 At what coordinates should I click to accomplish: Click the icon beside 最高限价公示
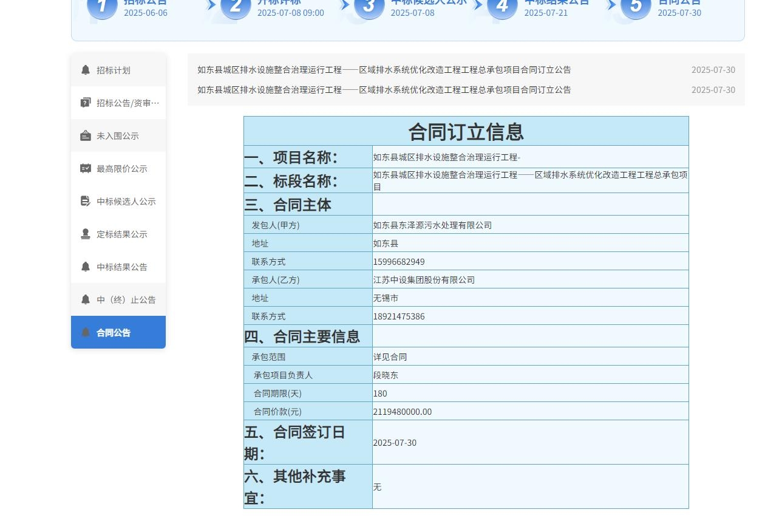pyautogui.click(x=86, y=168)
